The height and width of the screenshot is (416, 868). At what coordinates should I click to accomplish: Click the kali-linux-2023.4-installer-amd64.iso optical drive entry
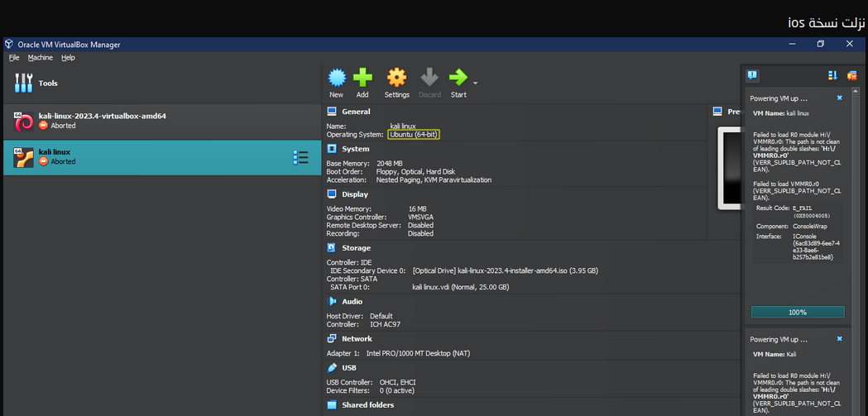pos(506,270)
